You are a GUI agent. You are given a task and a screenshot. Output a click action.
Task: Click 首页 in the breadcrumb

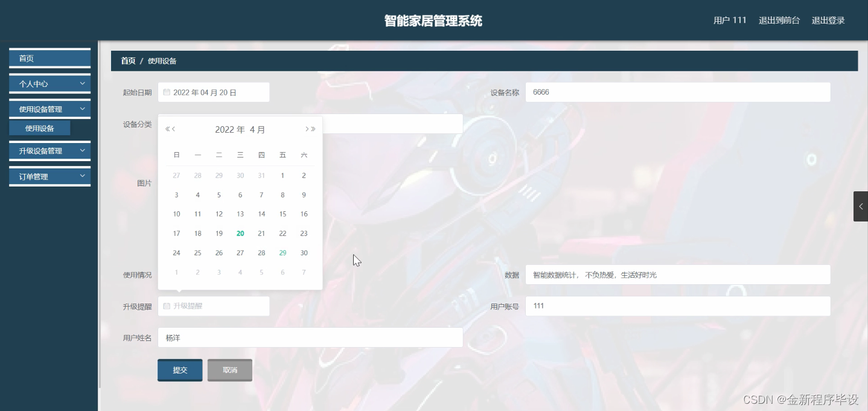[x=127, y=60]
